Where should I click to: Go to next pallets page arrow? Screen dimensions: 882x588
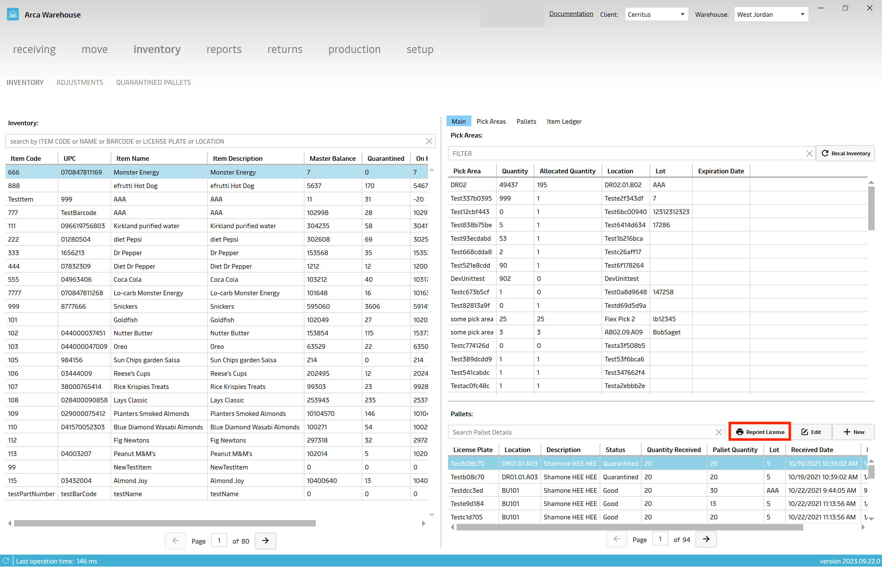[x=706, y=539]
